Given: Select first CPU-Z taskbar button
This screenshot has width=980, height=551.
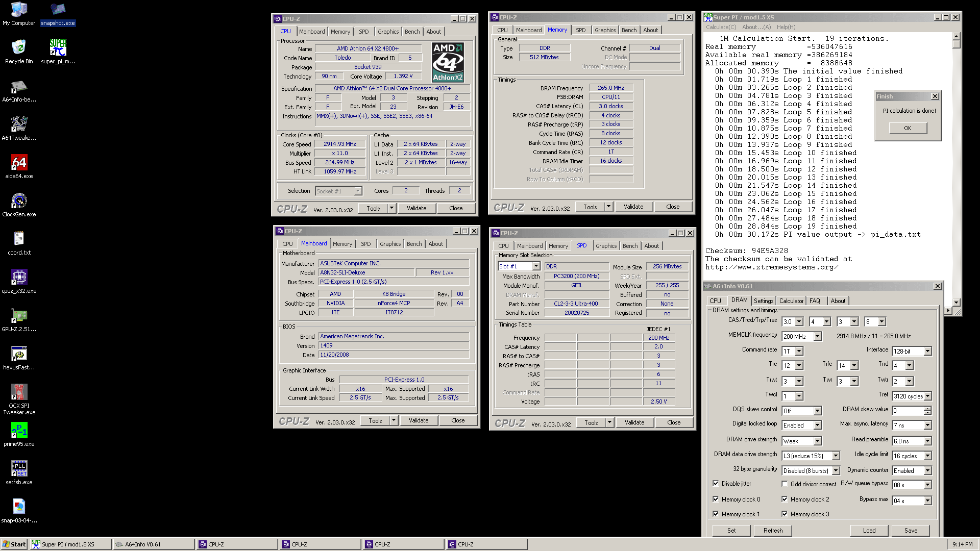Looking at the screenshot, I should click(x=237, y=544).
